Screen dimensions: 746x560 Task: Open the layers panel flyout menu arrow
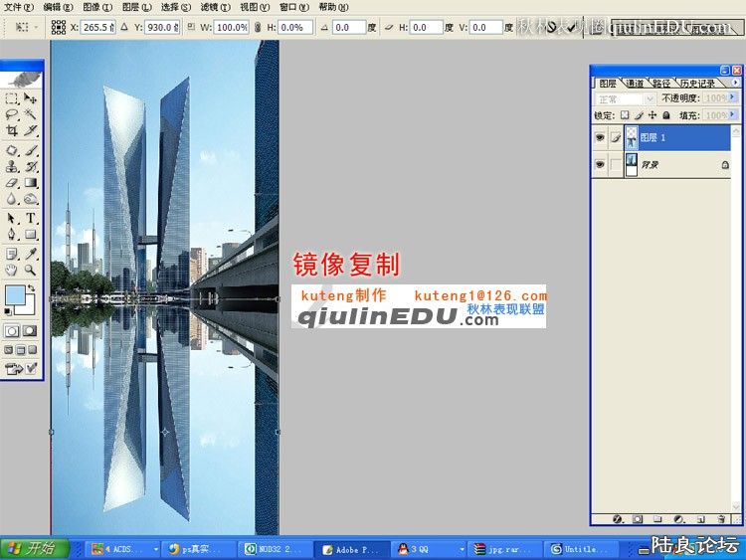(x=734, y=84)
